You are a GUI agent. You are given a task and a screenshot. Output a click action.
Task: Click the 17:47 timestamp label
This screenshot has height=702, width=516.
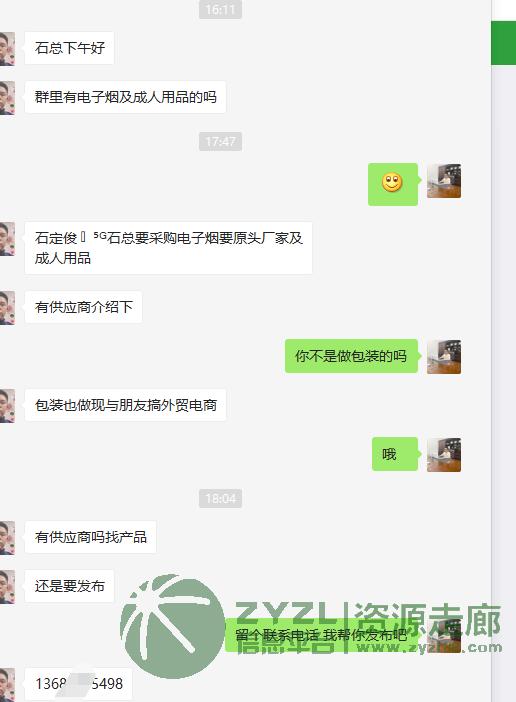220,141
